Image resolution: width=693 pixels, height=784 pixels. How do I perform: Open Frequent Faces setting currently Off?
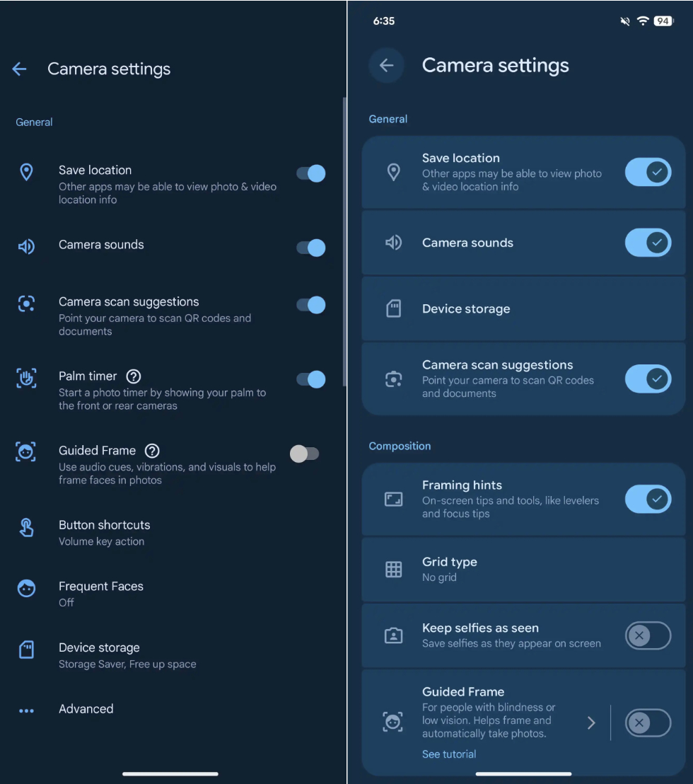coord(101,594)
